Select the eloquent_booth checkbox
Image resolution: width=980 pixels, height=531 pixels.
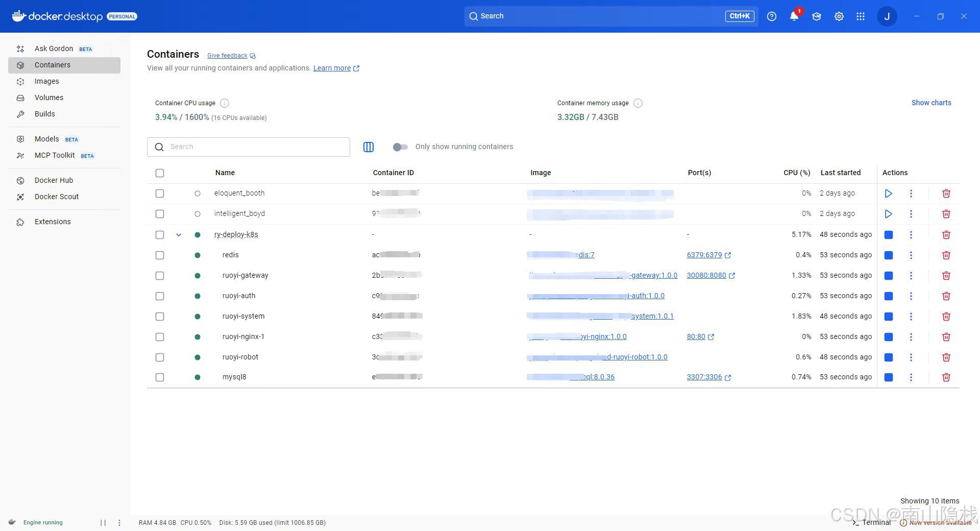(160, 194)
